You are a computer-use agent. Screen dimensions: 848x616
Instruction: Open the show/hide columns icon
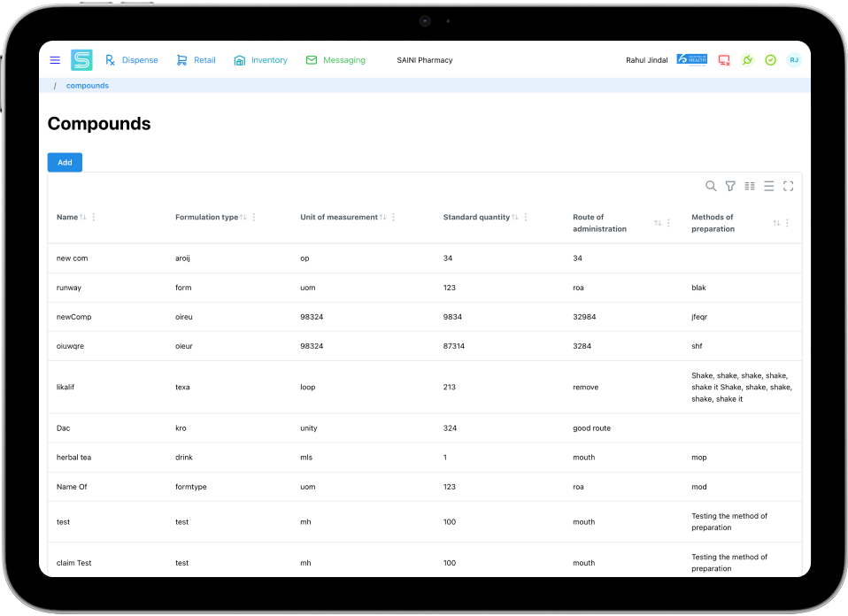pyautogui.click(x=750, y=186)
